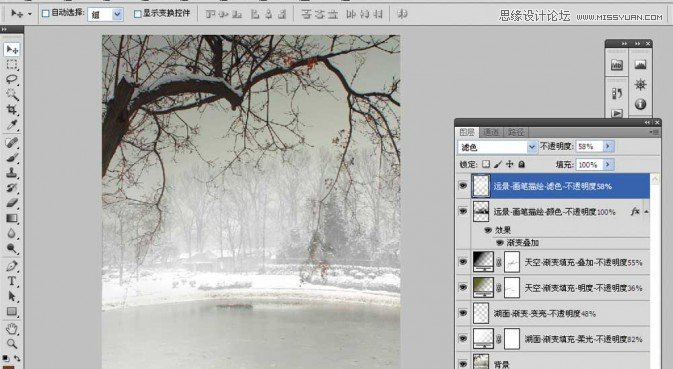Hide the 效果 effects row
Screen dimensions: 673x369
[x=488, y=230]
